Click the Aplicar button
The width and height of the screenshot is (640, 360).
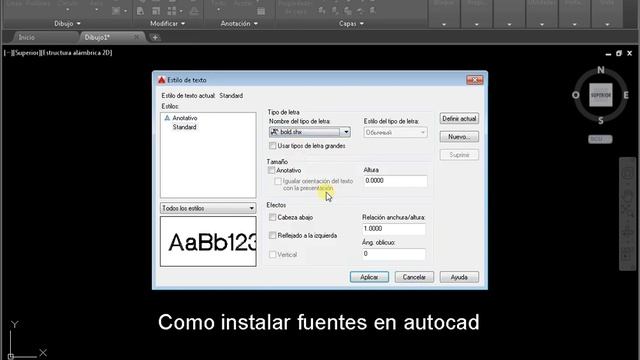point(369,277)
